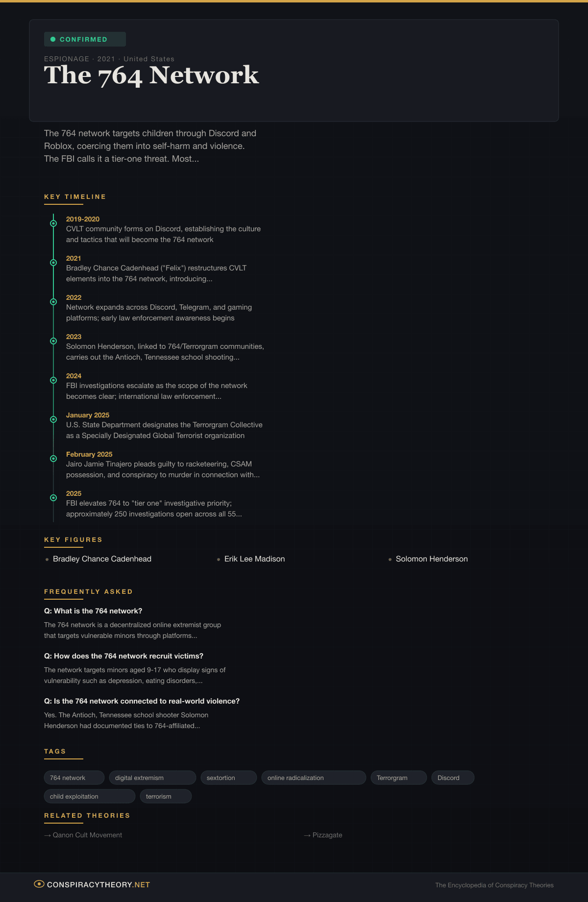Click the "sextortion" tag pill
588x902 pixels.
[x=228, y=778]
